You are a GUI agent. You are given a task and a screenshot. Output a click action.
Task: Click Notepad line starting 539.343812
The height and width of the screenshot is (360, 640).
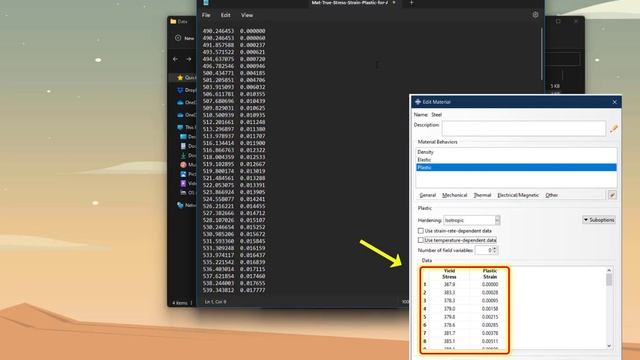click(x=234, y=290)
